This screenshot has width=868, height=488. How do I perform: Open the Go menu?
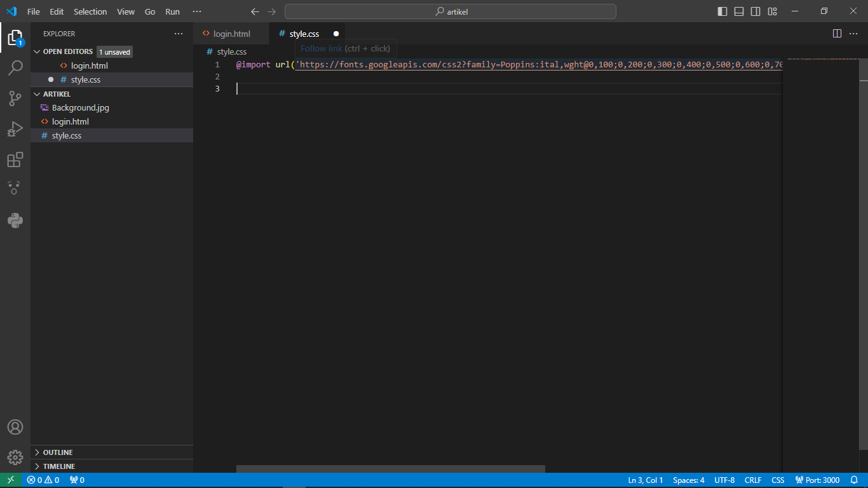[x=150, y=11]
